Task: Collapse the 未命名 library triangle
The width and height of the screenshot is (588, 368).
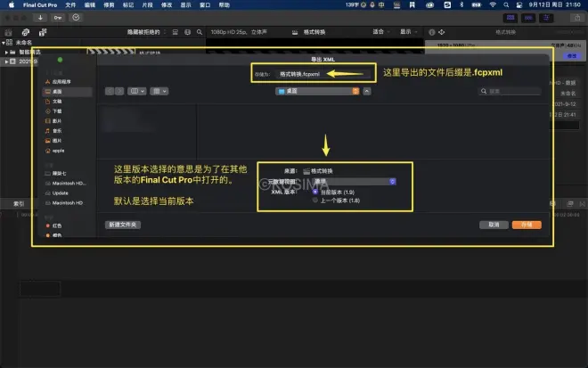Action: point(3,43)
